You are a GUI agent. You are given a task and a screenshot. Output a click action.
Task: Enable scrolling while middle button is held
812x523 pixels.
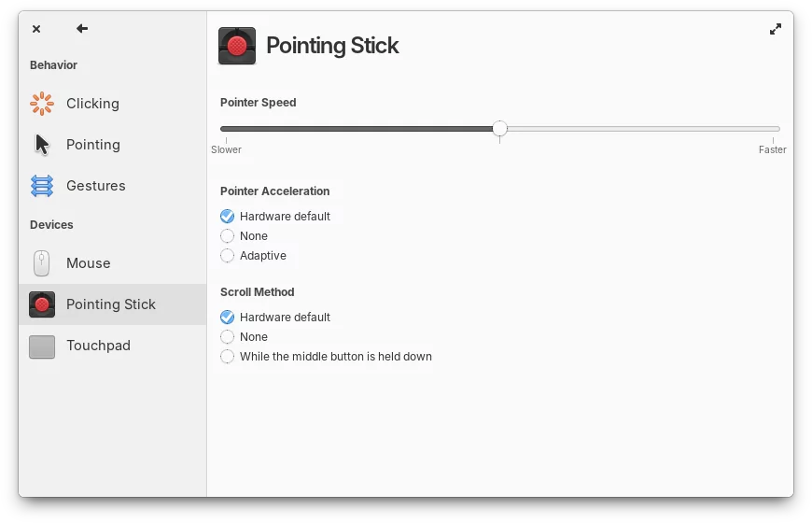point(228,357)
